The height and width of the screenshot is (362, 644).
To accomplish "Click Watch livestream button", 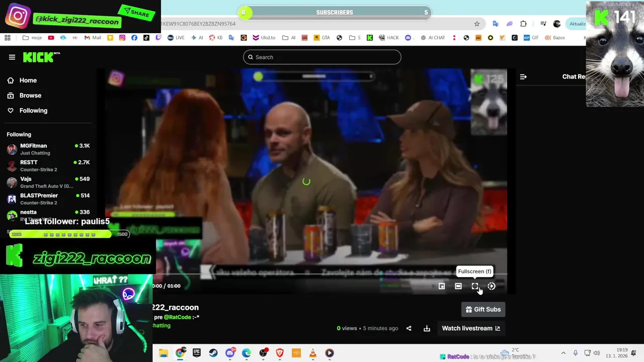I will (471, 328).
